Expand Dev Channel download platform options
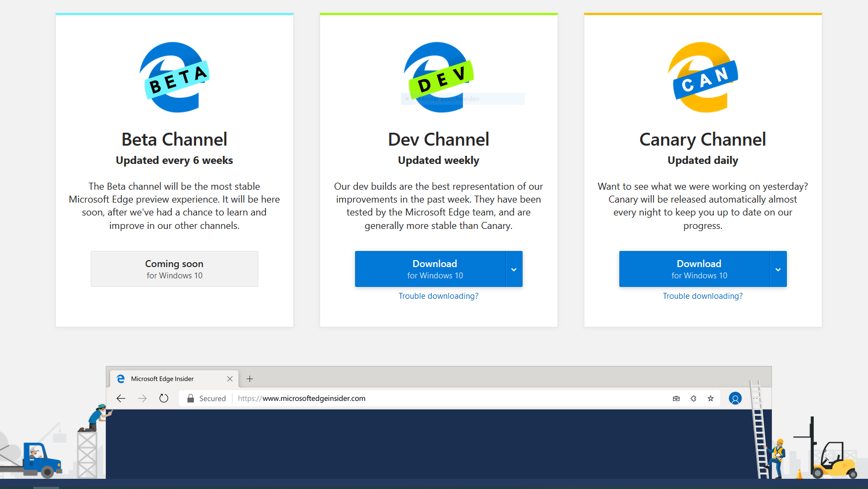This screenshot has width=868, height=489. coord(514,269)
